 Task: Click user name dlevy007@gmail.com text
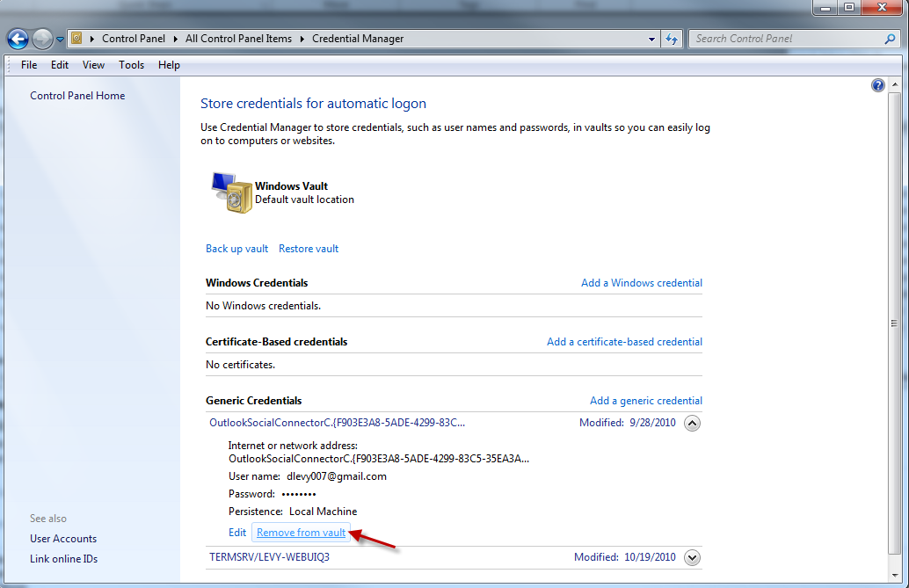tap(336, 476)
